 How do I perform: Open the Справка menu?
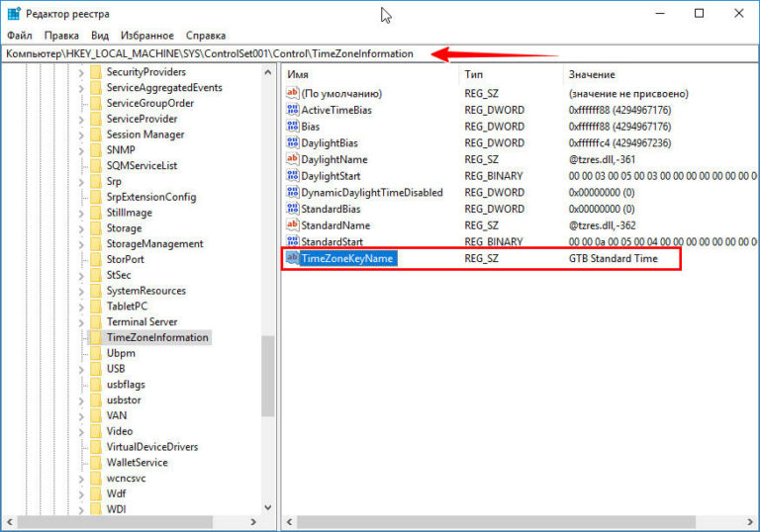(205, 36)
